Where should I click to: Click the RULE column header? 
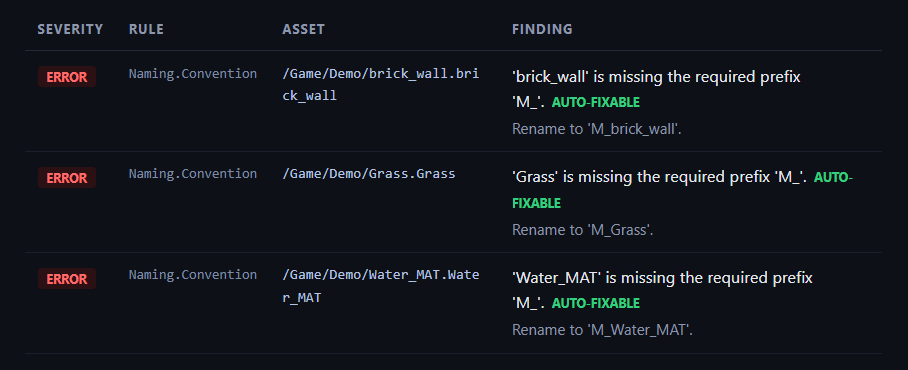(146, 29)
